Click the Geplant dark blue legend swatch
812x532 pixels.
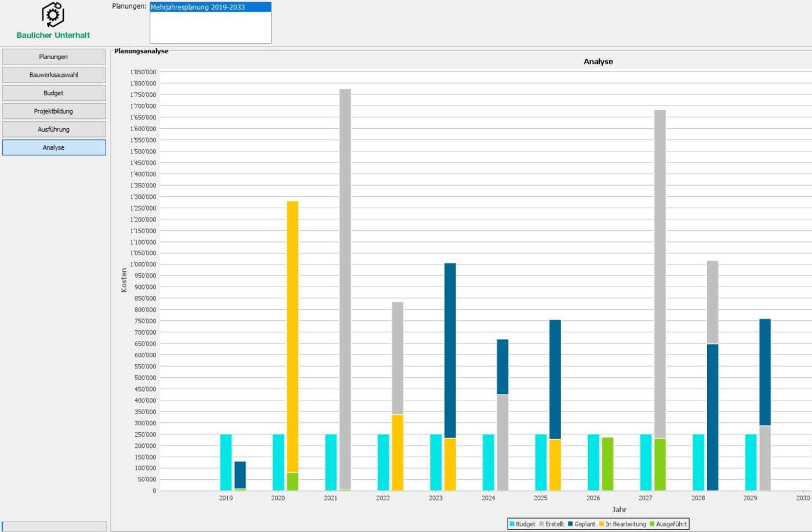tap(571, 524)
